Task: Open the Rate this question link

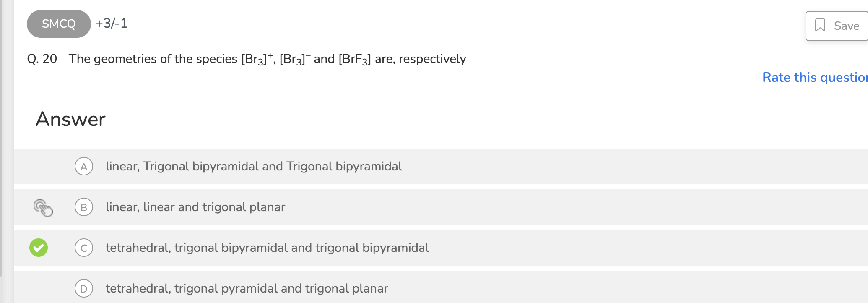Action: (x=814, y=78)
